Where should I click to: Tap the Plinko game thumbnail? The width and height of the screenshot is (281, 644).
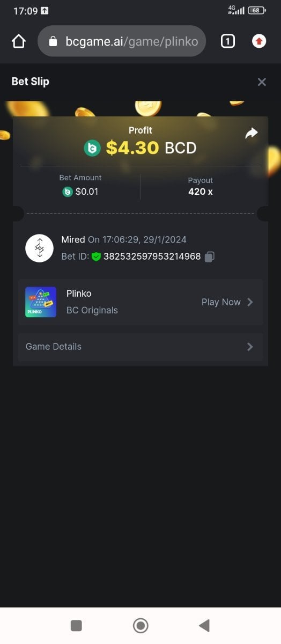click(x=41, y=302)
